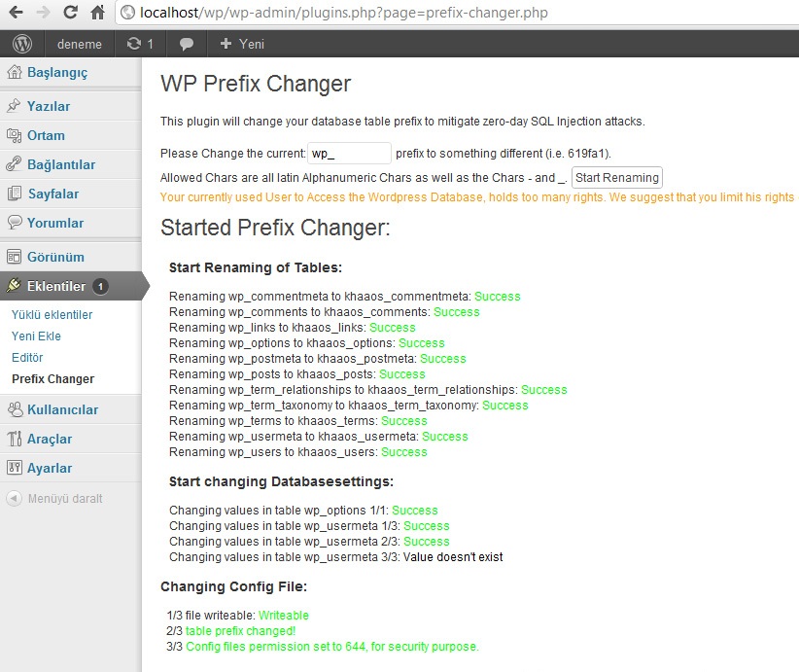Click the orange database rights warning text
Screen dimensions: 799x672
coord(478,197)
